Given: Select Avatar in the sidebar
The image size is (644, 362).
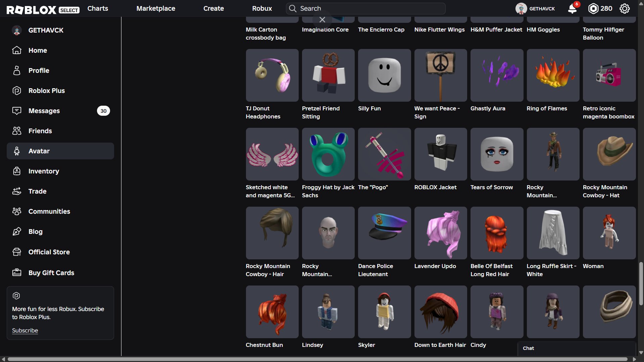Looking at the screenshot, I should [x=60, y=151].
